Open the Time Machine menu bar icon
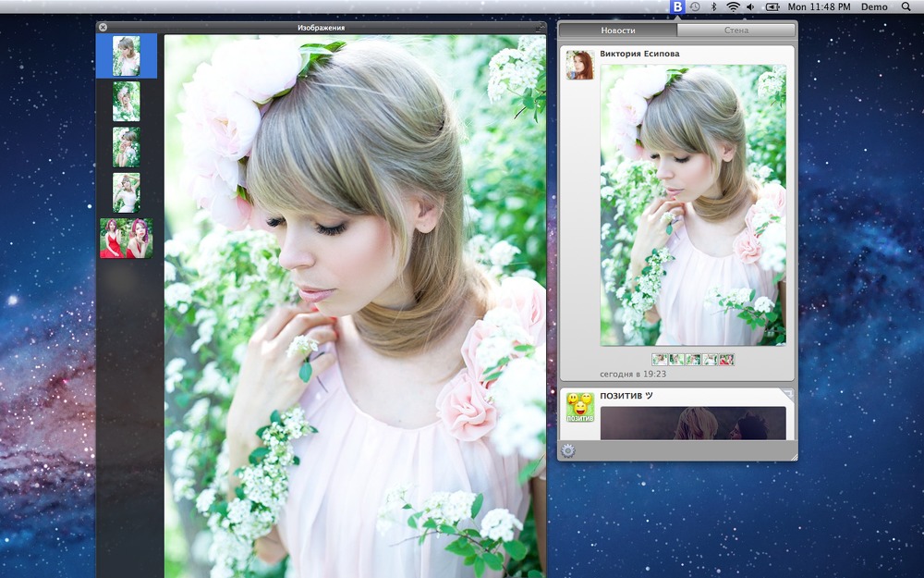Image resolution: width=924 pixels, height=578 pixels. point(696,7)
